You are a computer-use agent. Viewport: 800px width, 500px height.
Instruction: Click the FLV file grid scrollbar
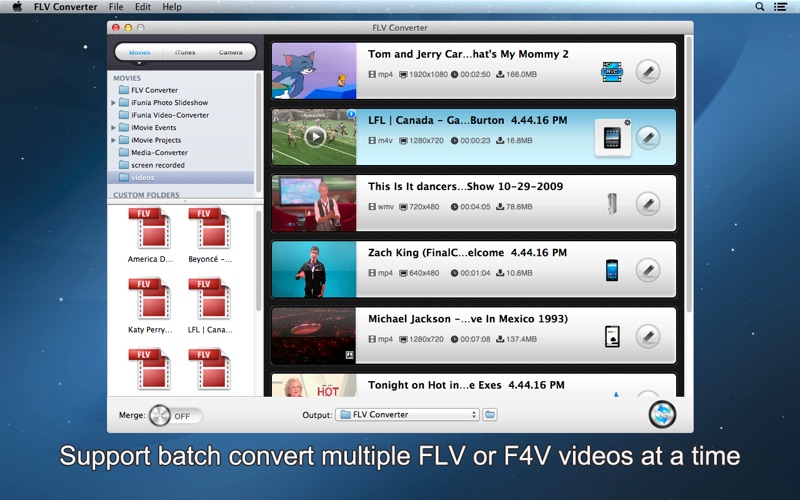coord(258,260)
